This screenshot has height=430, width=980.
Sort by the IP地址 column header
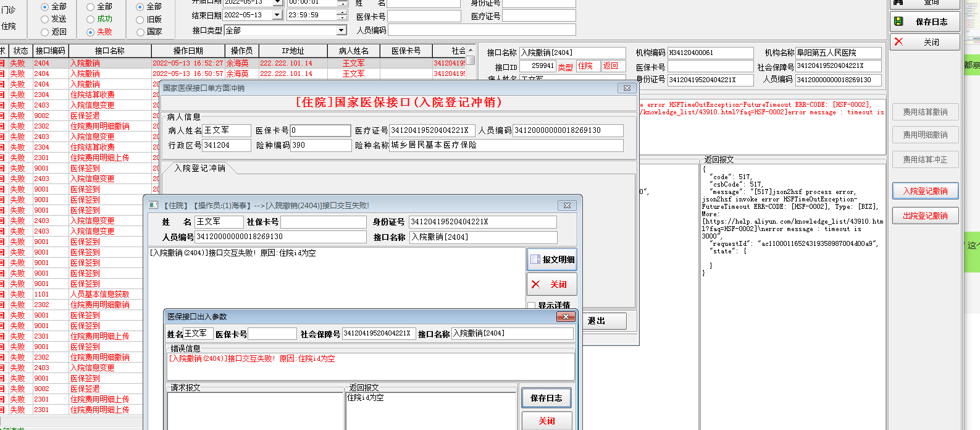[x=293, y=51]
